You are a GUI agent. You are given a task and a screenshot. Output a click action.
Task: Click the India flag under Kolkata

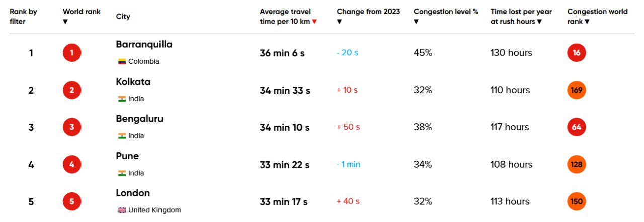click(x=122, y=99)
